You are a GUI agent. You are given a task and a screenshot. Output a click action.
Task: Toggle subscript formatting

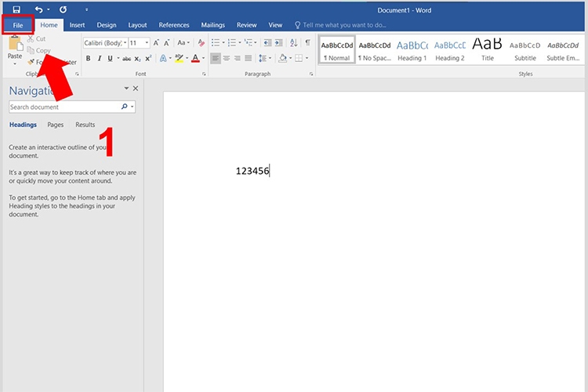pyautogui.click(x=138, y=59)
